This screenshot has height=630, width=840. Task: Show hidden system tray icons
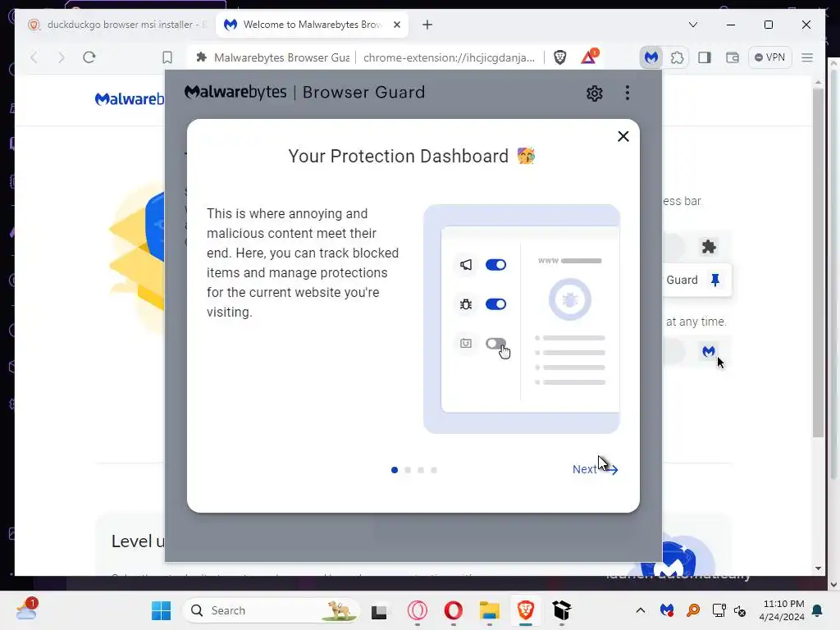(640, 610)
